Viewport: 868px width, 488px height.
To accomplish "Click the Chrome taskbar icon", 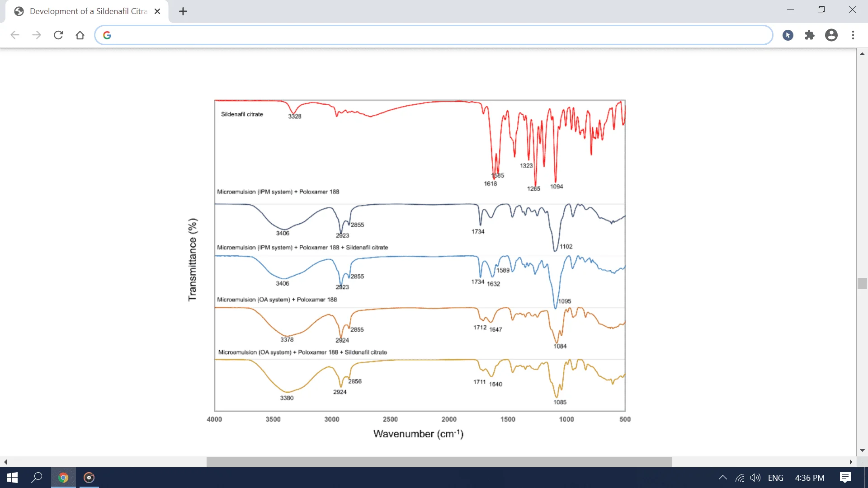I will click(63, 478).
